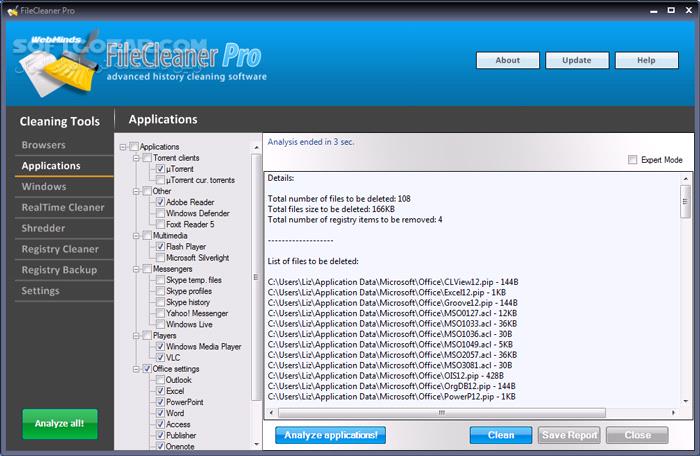Check Skype temp. files checkbox
The width and height of the screenshot is (700, 456).
coord(160,280)
